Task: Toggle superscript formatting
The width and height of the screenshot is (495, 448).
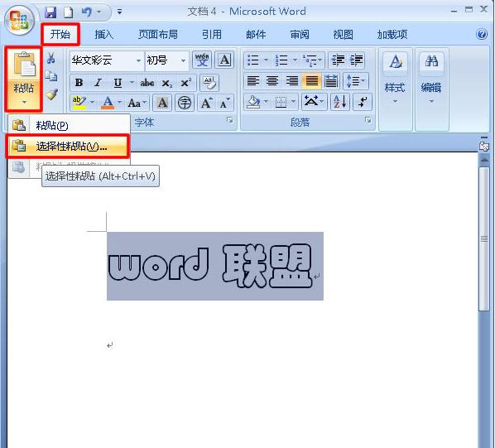Action: pyautogui.click(x=186, y=83)
